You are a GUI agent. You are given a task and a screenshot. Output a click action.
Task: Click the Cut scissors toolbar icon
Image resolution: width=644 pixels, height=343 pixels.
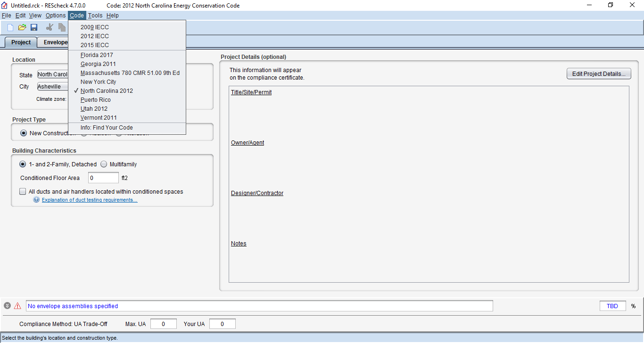50,27
